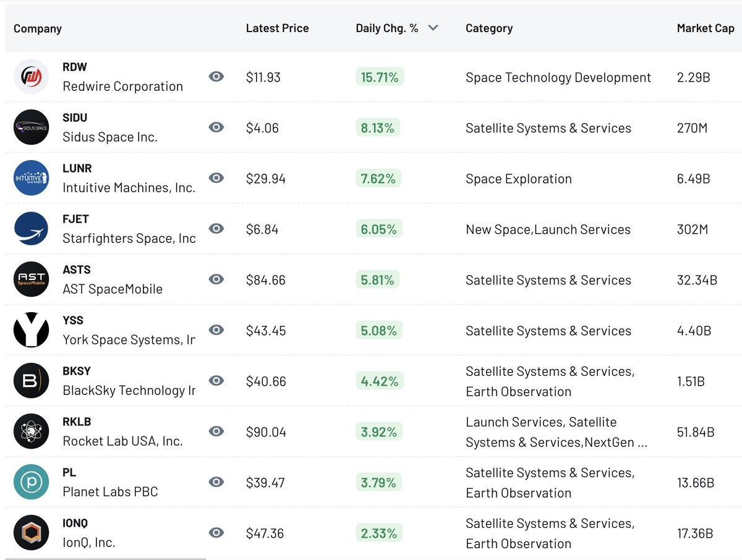Click the Daily Chg. % sort arrow
Screen dimensions: 742x560
[433, 28]
